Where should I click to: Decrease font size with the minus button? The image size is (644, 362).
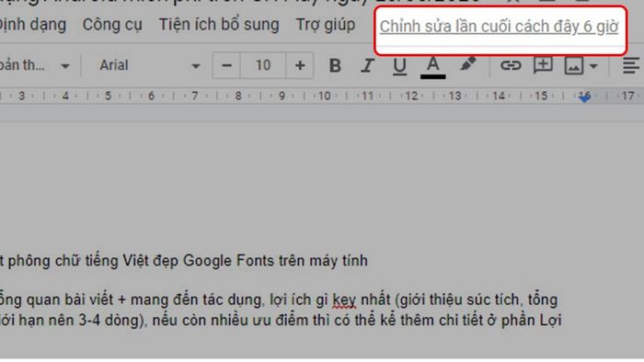226,65
